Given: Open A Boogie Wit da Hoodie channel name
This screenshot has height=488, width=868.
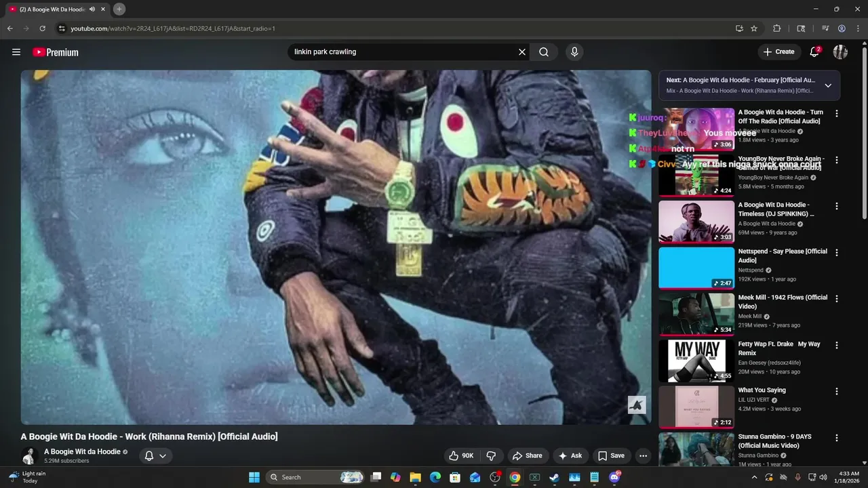Looking at the screenshot, I should coord(82,451).
